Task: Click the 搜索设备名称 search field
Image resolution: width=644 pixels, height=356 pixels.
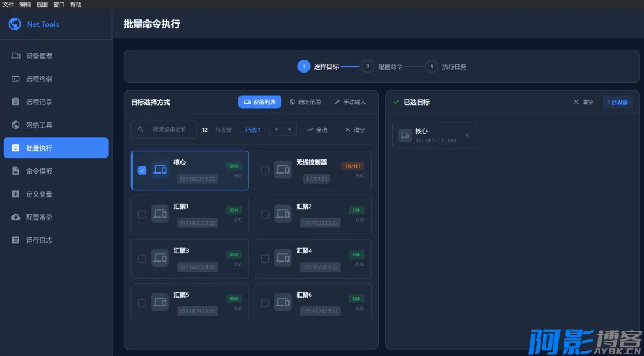Action: [168, 130]
